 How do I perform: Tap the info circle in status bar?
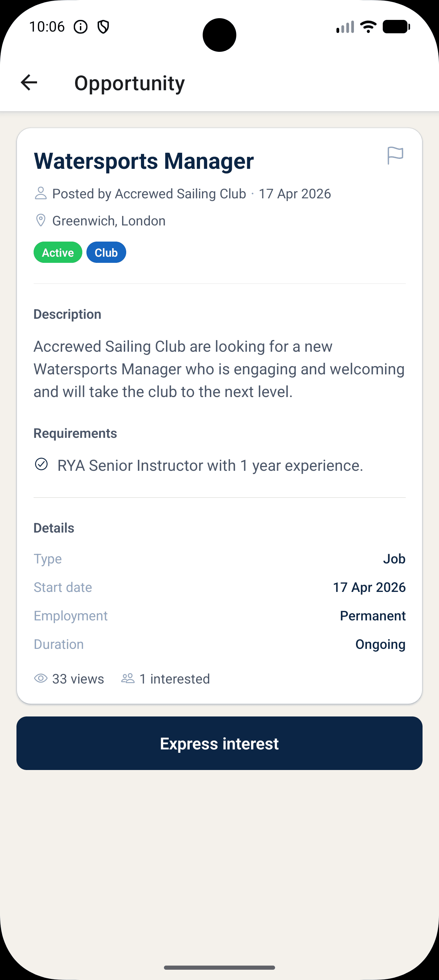(81, 27)
